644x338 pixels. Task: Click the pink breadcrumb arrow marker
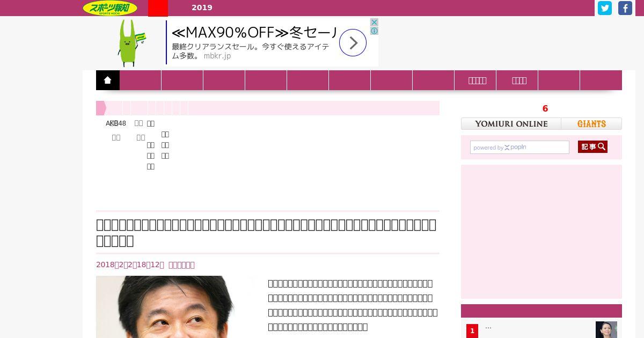(x=101, y=108)
